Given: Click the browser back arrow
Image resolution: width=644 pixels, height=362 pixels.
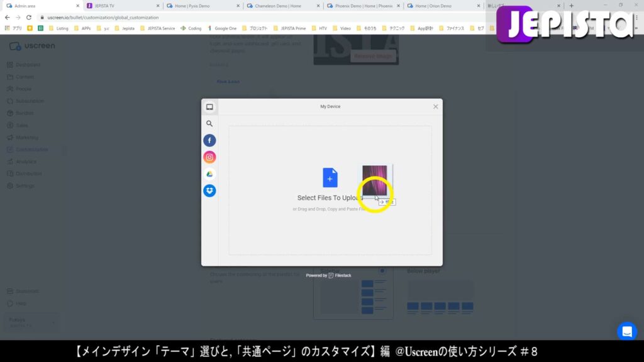Looking at the screenshot, I should [8, 18].
